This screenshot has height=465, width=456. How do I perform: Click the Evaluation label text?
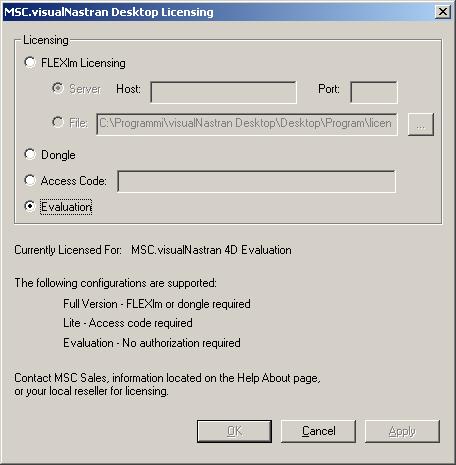[66, 207]
